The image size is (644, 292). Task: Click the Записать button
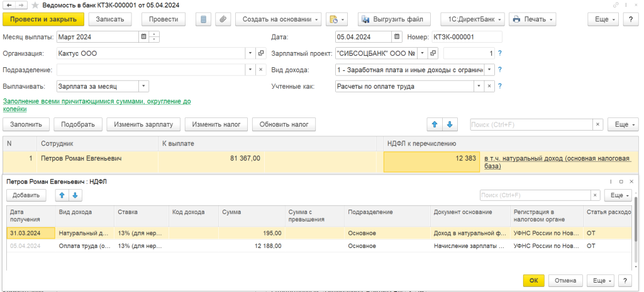pyautogui.click(x=109, y=19)
